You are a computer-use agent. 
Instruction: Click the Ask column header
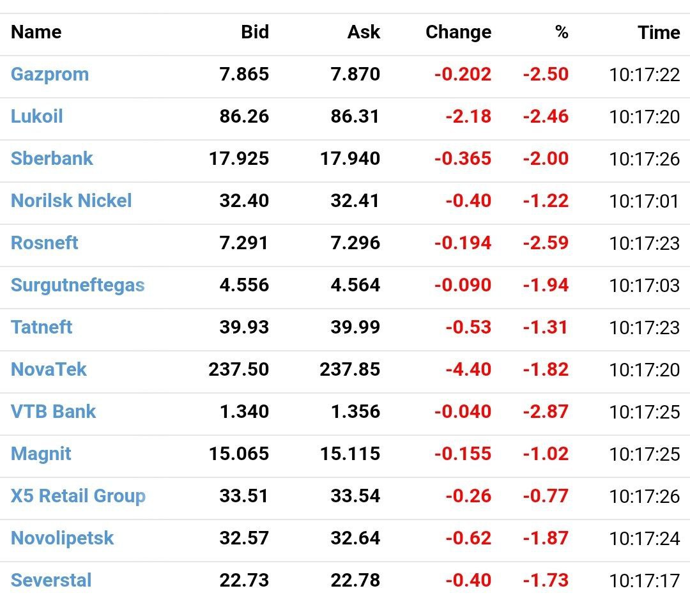364,32
